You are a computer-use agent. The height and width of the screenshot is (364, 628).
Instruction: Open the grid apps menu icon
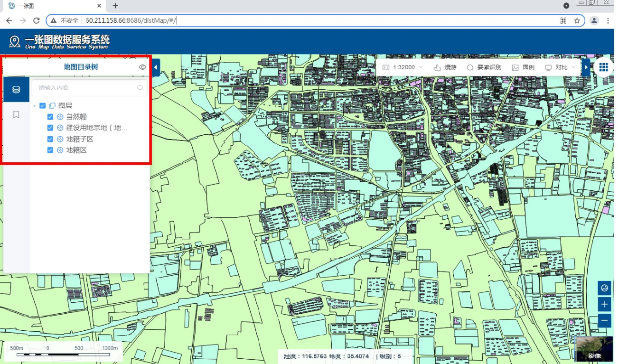click(x=603, y=67)
